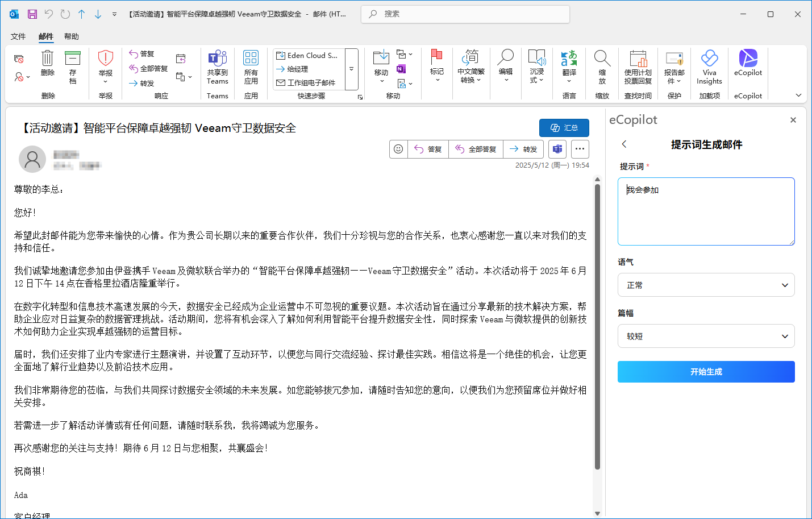Click the 汇总 summarize button
The image size is (812, 519).
click(x=564, y=127)
